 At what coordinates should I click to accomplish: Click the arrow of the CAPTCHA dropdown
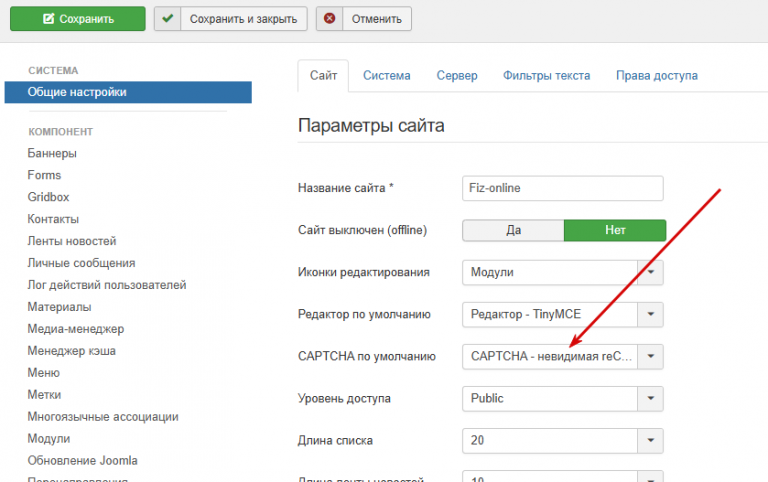tap(650, 357)
